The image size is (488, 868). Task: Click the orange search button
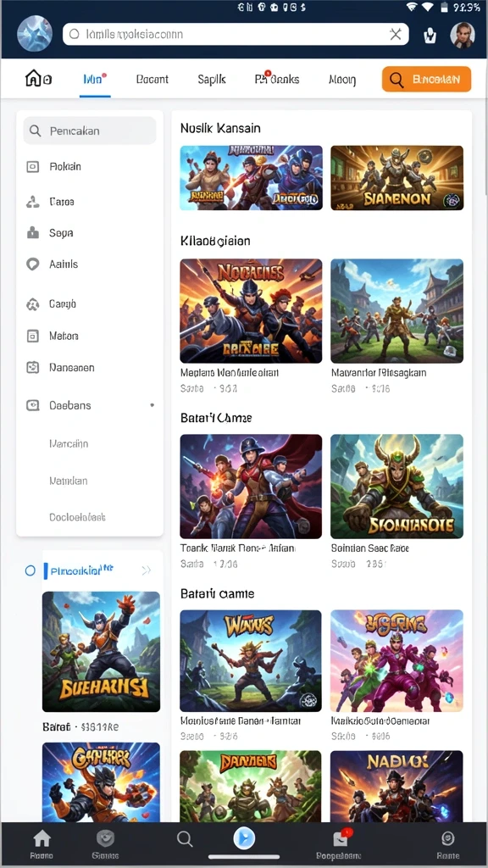(426, 80)
